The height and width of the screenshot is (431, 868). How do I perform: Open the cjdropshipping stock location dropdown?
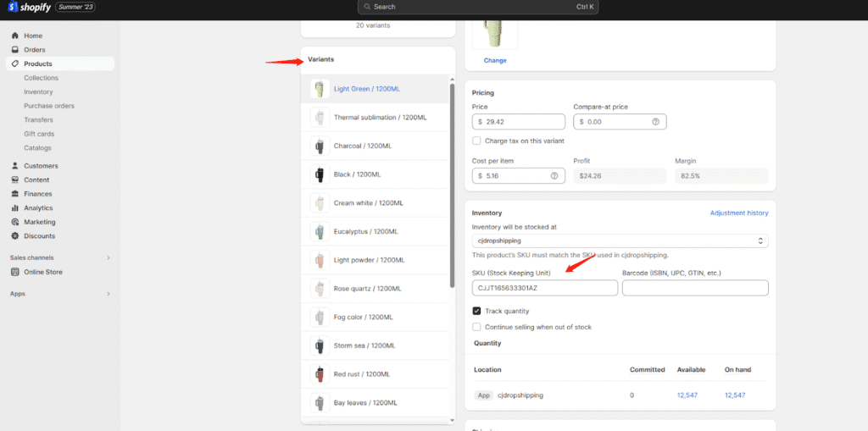(x=620, y=241)
